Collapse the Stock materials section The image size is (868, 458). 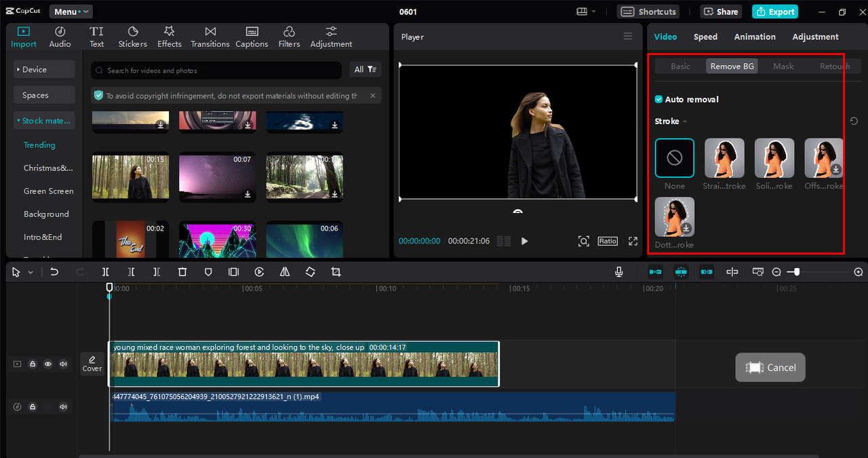click(44, 121)
